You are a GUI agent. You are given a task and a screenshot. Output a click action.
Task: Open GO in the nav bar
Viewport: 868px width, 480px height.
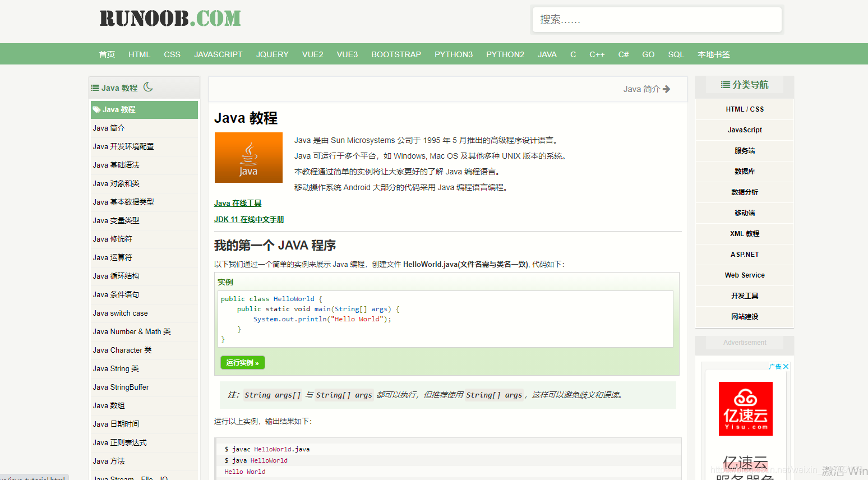648,54
